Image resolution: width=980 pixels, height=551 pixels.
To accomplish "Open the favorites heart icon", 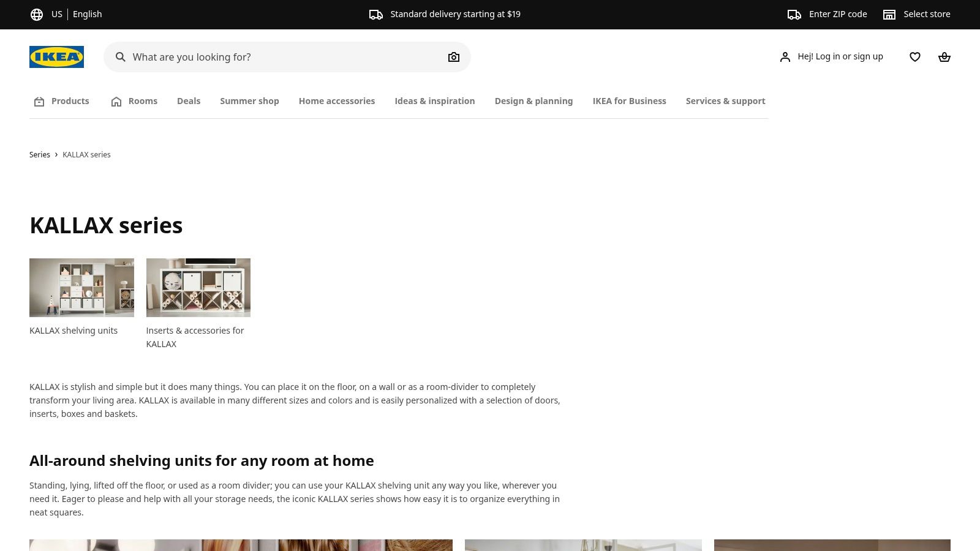I will tap(915, 57).
